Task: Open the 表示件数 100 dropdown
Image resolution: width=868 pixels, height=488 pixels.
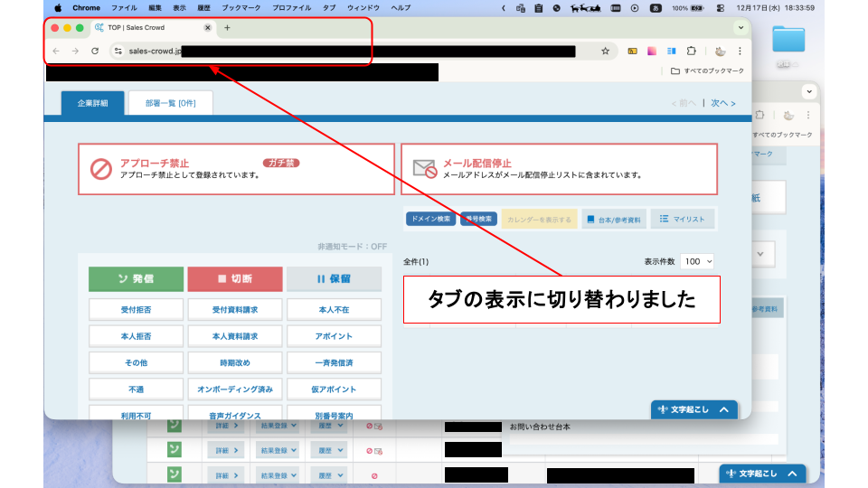Action: (x=697, y=261)
